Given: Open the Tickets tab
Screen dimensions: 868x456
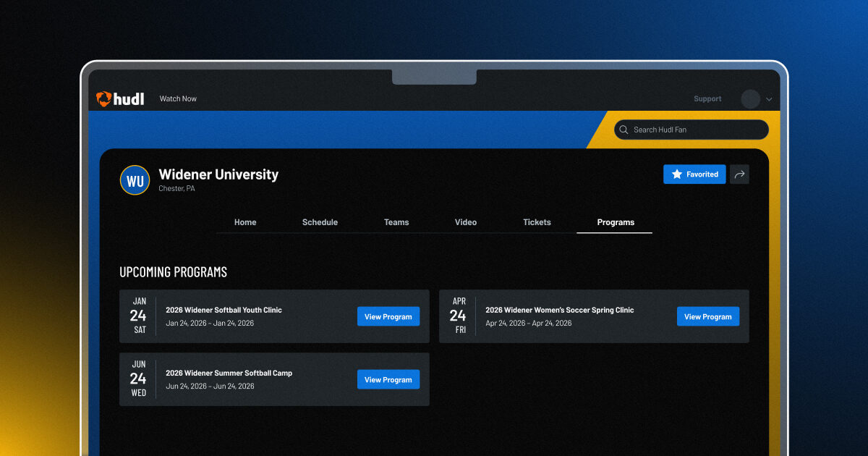Looking at the screenshot, I should pos(537,222).
